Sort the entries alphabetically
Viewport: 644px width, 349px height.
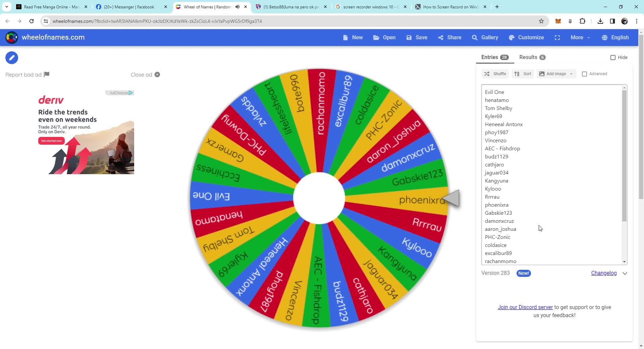(523, 73)
